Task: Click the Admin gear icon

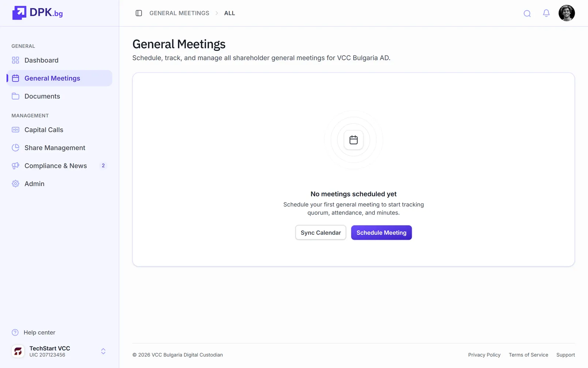Action: 15,184
